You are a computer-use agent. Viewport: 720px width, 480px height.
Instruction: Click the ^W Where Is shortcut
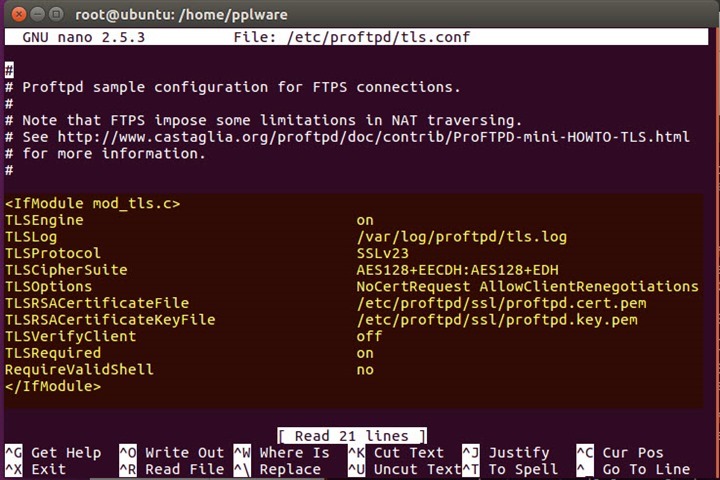281,453
